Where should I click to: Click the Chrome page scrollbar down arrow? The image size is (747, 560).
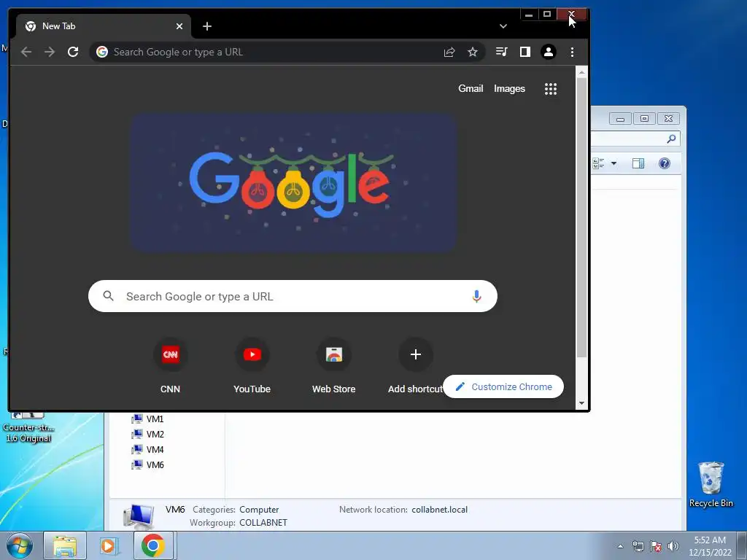pos(581,403)
